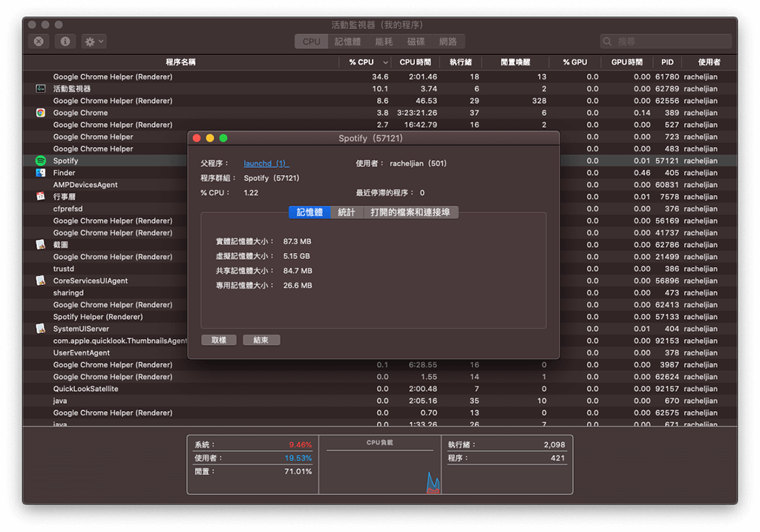Click the 5.15 GB virtual memory value

point(297,256)
